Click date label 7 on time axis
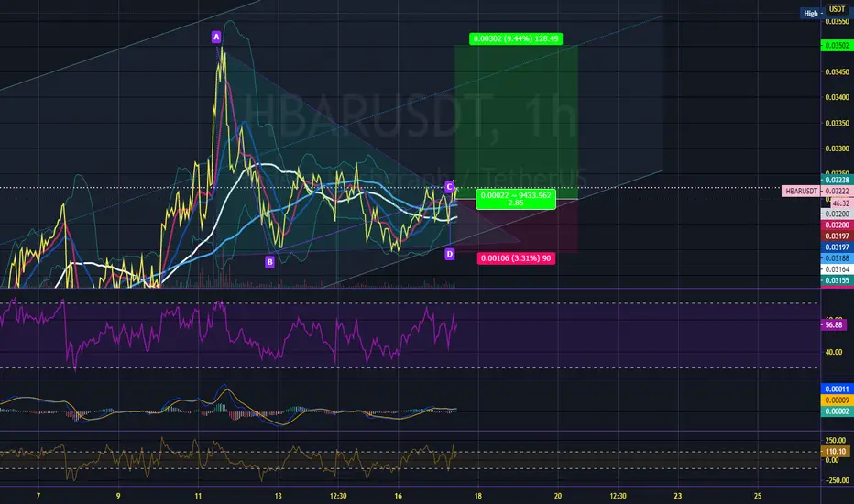This screenshot has height=504, width=854. pos(38,496)
